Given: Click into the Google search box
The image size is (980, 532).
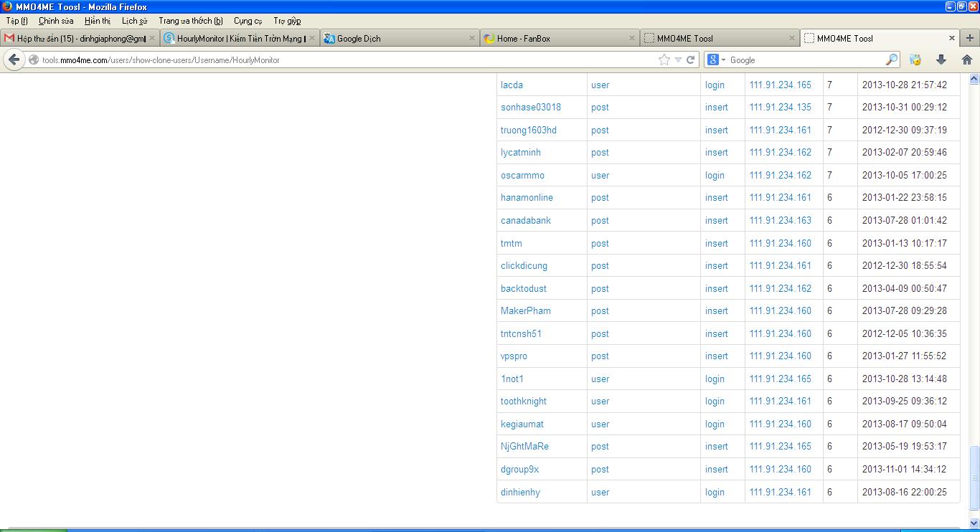Looking at the screenshot, I should (806, 60).
